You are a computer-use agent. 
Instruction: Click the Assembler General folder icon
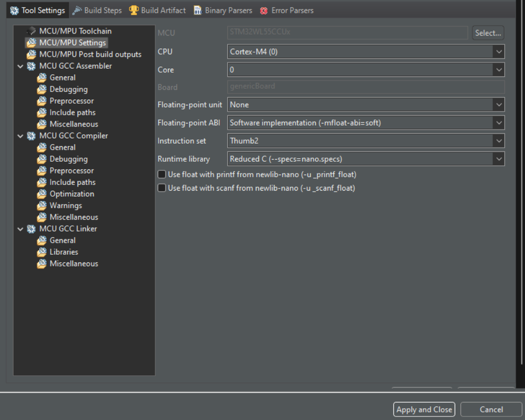42,78
